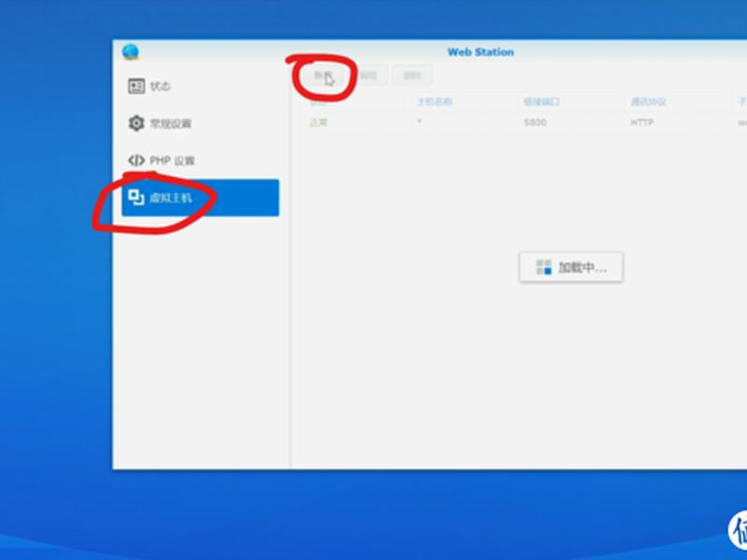Sort by 主机名称 column header

(x=434, y=102)
